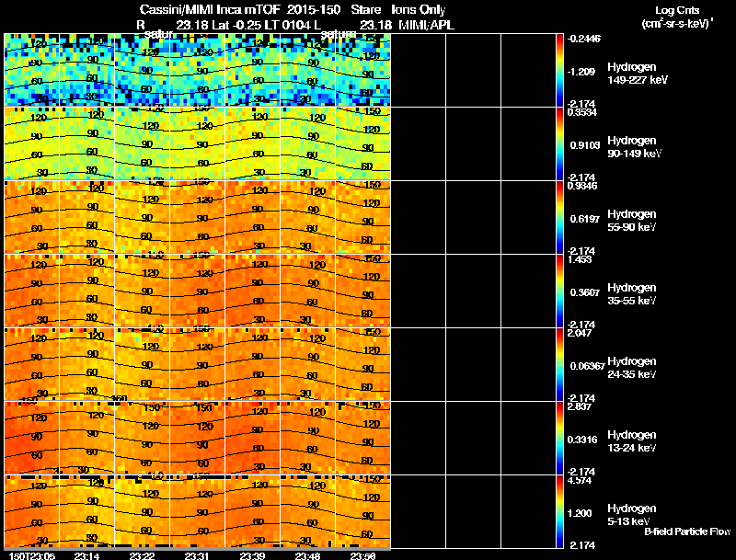Click the color bar beside Hydrogen 35-55 keV
The width and height of the screenshot is (736, 560).
[559, 291]
